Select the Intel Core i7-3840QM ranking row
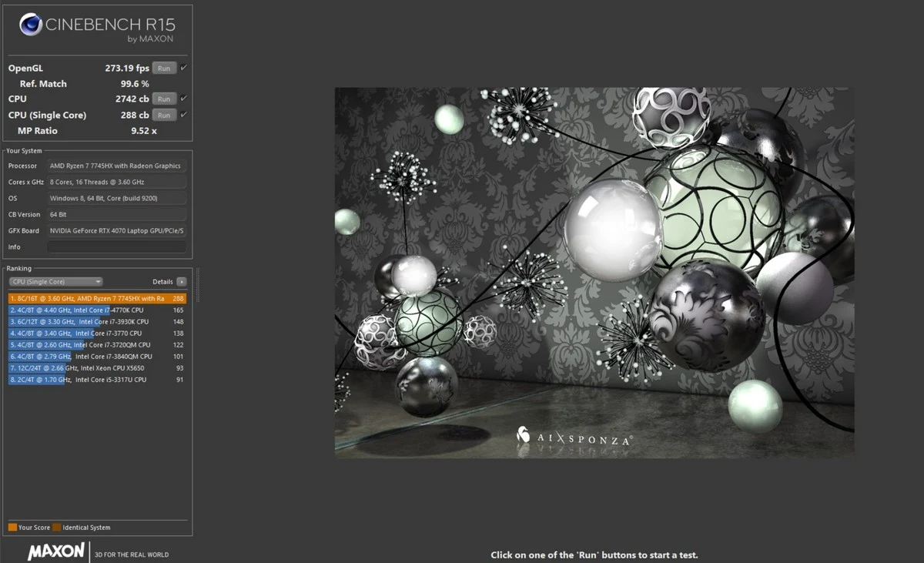 tap(97, 357)
